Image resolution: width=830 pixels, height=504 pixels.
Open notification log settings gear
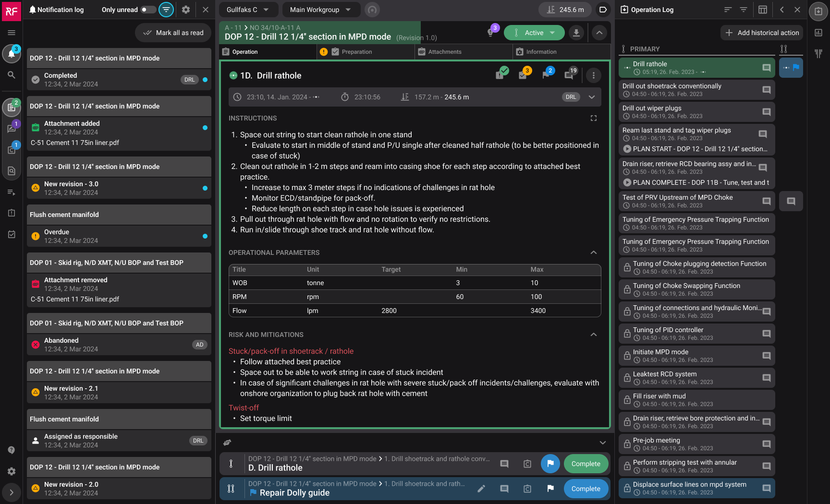pyautogui.click(x=186, y=10)
